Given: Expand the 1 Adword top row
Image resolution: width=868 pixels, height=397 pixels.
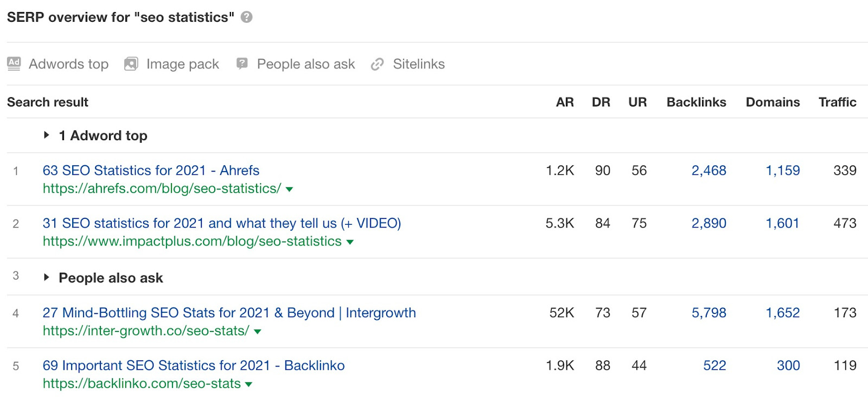Looking at the screenshot, I should pyautogui.click(x=47, y=135).
